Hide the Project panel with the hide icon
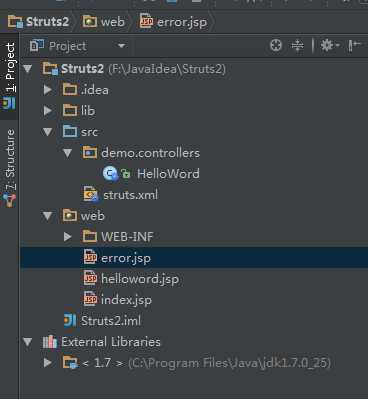368x399 pixels. click(x=355, y=45)
